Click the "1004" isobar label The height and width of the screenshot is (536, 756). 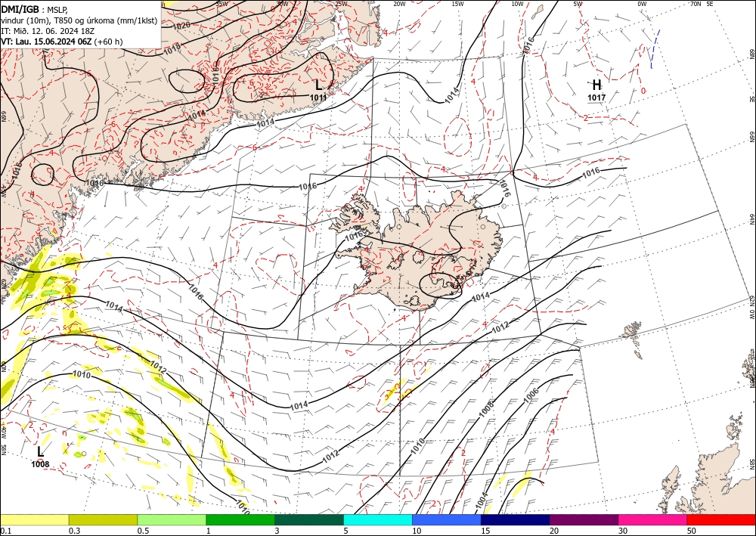click(482, 500)
